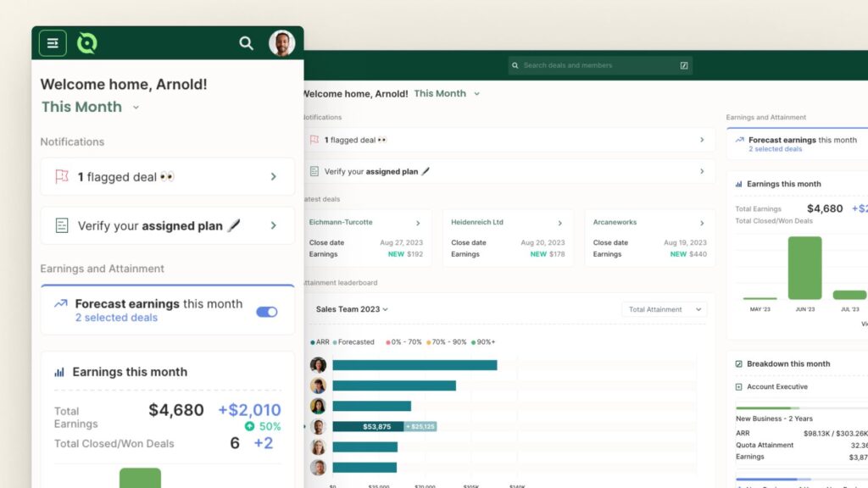Expand the Sales Team 2023 dropdown
Viewport: 868px width, 488px height.
tap(352, 309)
